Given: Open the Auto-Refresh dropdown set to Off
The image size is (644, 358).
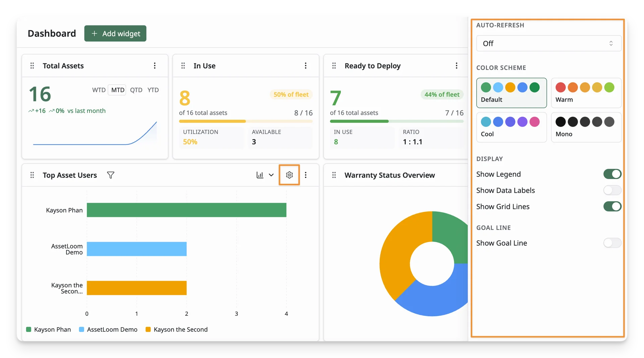Looking at the screenshot, I should [x=549, y=43].
